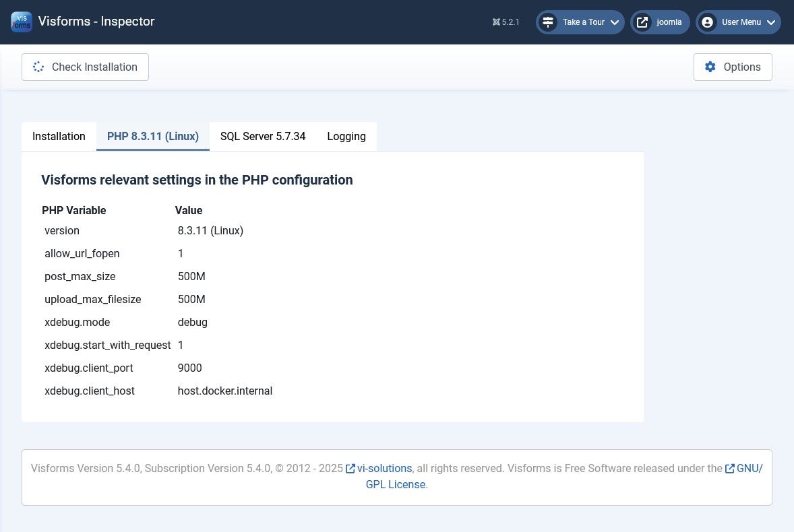Select the Logging tab
The image size is (794, 532).
(x=346, y=136)
